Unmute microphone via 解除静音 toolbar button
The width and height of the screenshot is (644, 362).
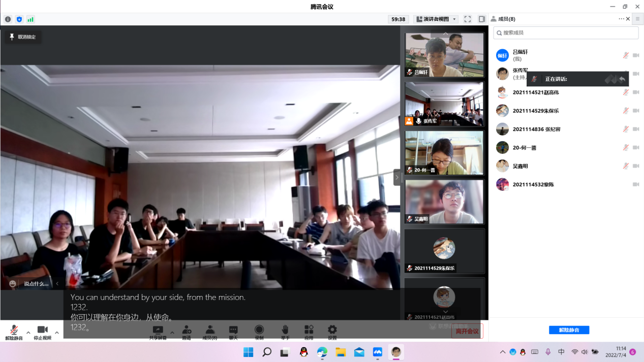pyautogui.click(x=14, y=332)
